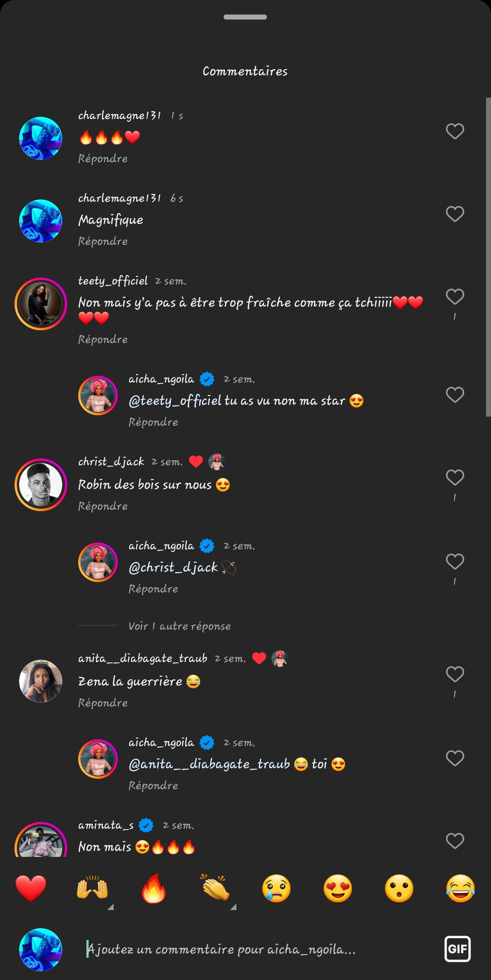Like anita__diabagate_traub's 'Zena la guerrière' comment
491x980 pixels.
click(455, 674)
